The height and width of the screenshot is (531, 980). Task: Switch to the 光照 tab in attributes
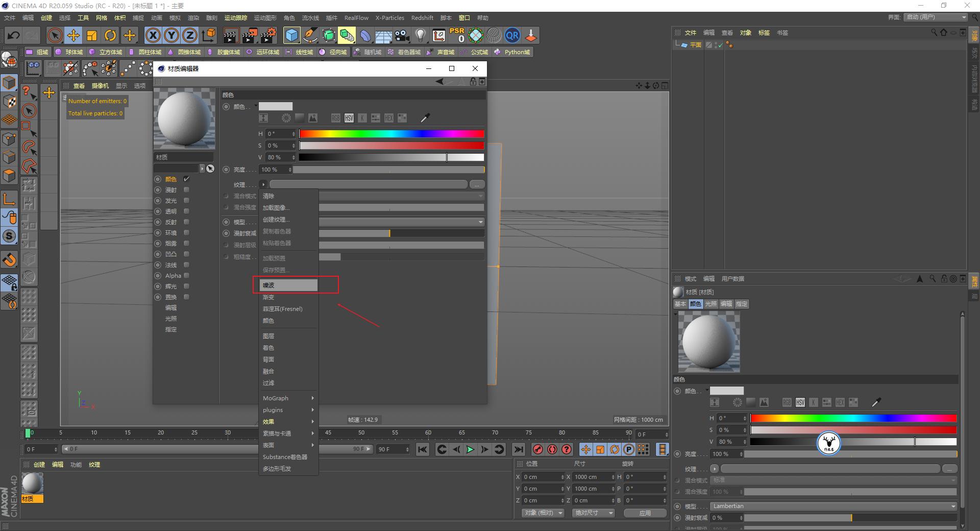coord(710,304)
